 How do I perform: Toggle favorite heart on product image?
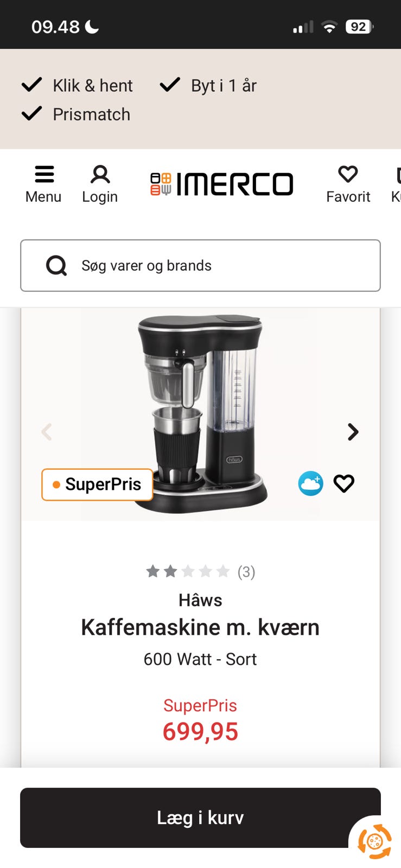click(x=344, y=483)
